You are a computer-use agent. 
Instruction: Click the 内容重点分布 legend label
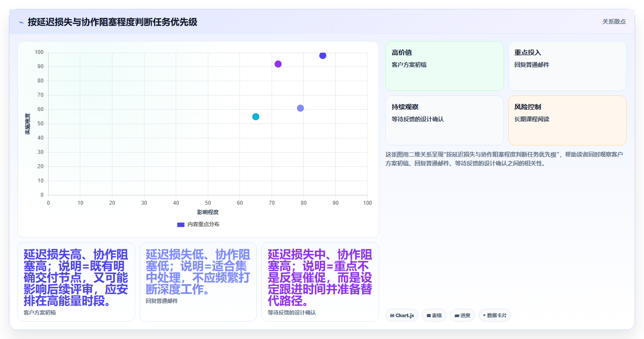coord(203,224)
